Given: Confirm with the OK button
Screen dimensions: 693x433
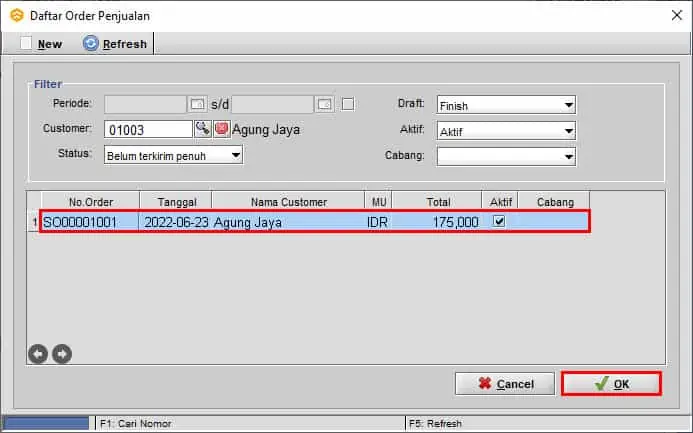Looking at the screenshot, I should tap(612, 384).
